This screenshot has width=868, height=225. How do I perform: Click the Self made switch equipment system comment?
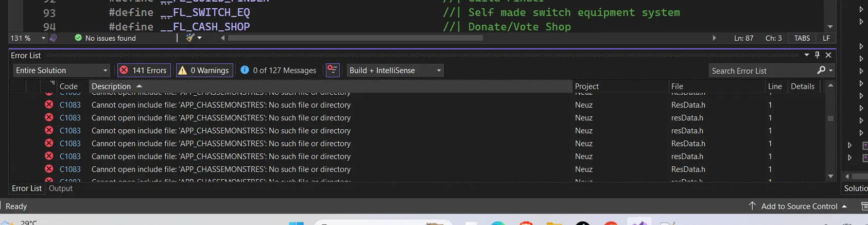click(574, 12)
